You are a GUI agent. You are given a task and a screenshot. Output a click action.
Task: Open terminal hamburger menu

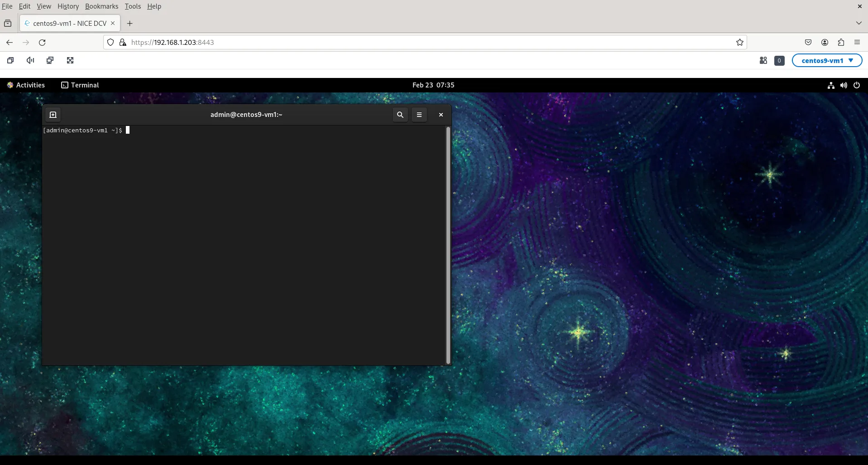click(419, 115)
